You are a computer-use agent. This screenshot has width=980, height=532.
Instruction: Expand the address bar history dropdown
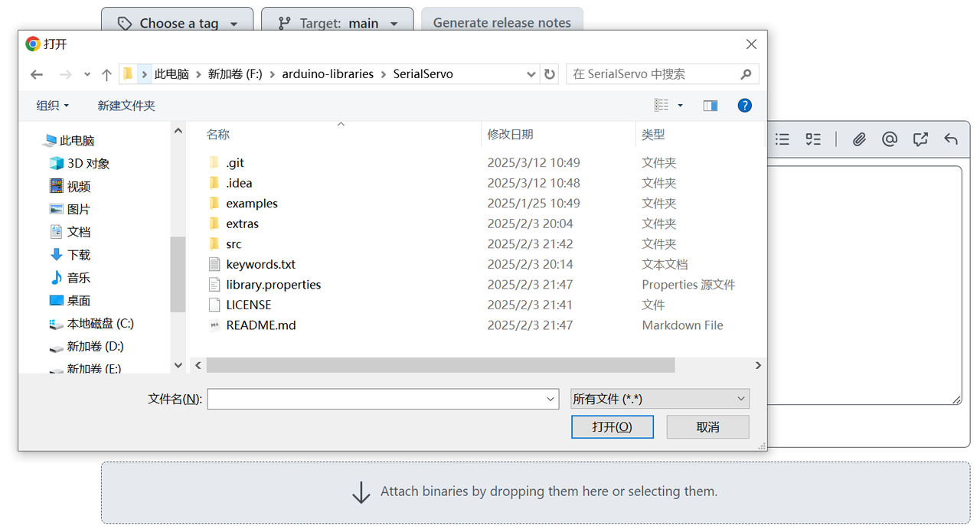click(531, 74)
